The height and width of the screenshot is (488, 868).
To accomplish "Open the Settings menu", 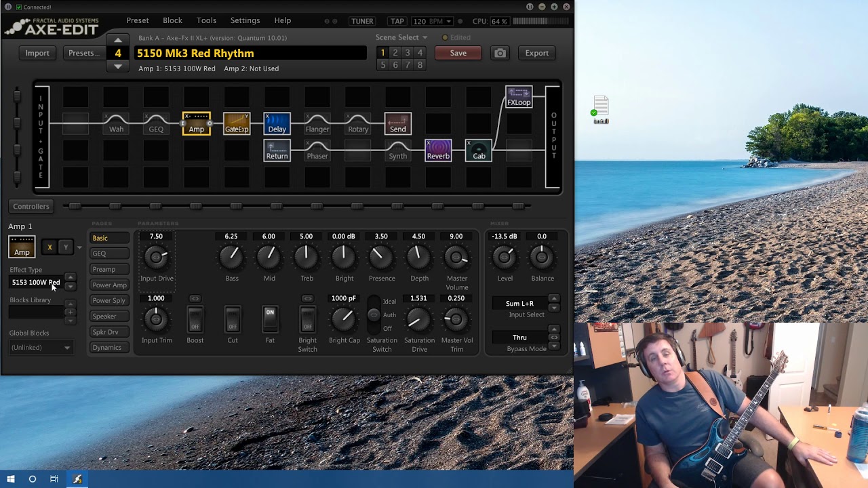I will (245, 20).
